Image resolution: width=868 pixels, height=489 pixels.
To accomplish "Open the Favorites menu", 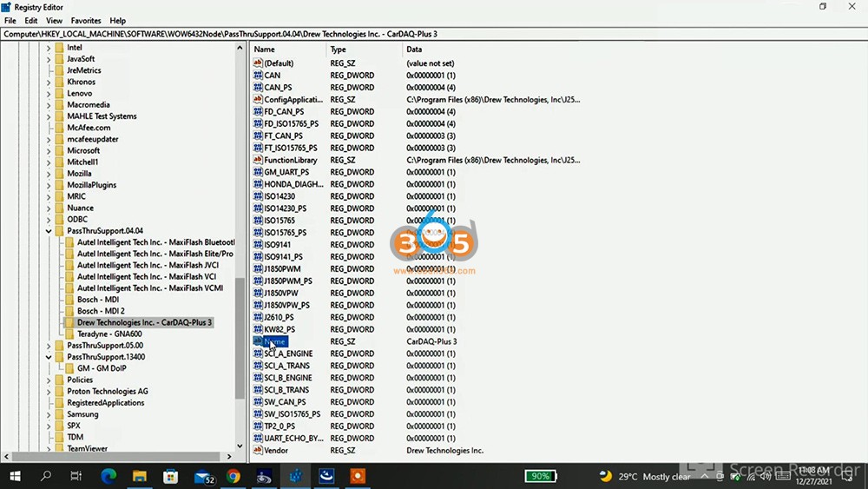I will coord(86,21).
